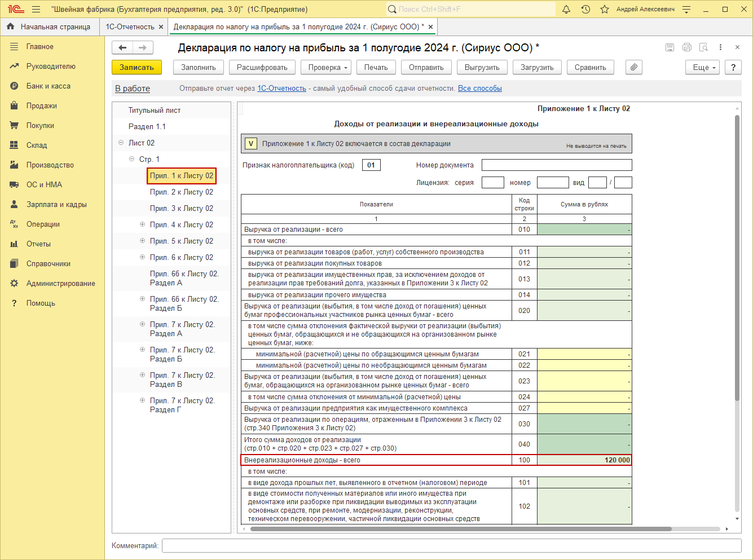Click line 021 yellow amount cell

click(584, 354)
